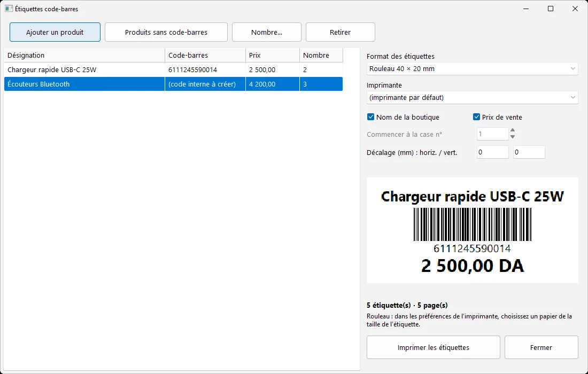Image resolution: width=588 pixels, height=374 pixels.
Task: Increase the case number with the up arrow
Action: pyautogui.click(x=513, y=130)
